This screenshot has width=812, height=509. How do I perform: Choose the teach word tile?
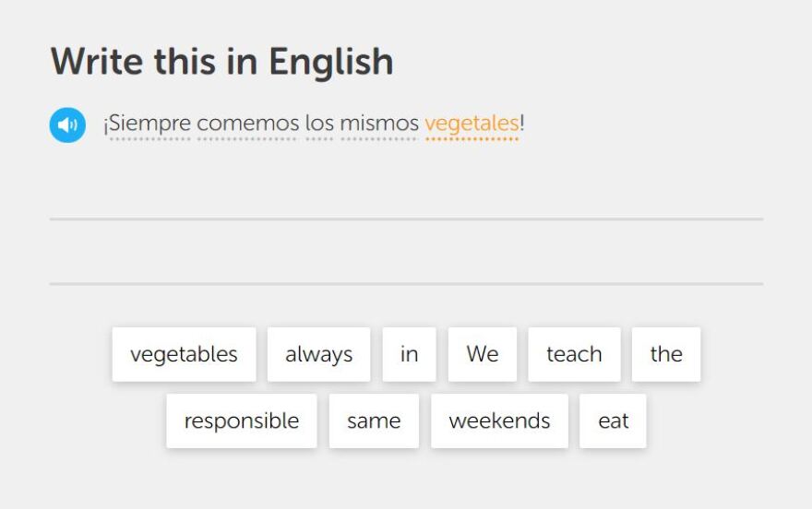[574, 354]
